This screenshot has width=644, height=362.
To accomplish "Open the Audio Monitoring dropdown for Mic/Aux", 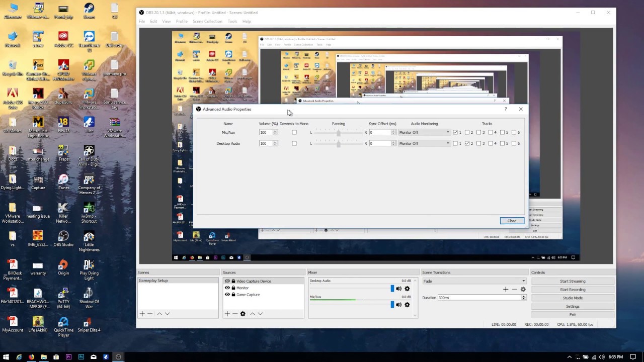I will click(424, 132).
